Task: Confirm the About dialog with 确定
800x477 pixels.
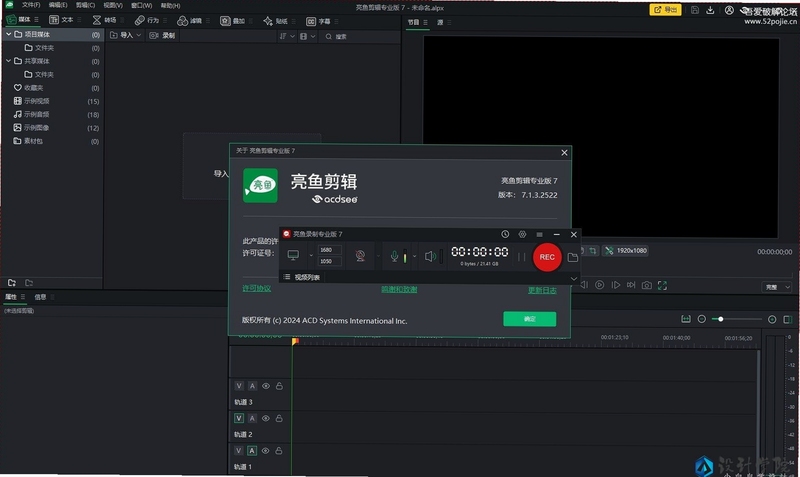Action: tap(530, 319)
